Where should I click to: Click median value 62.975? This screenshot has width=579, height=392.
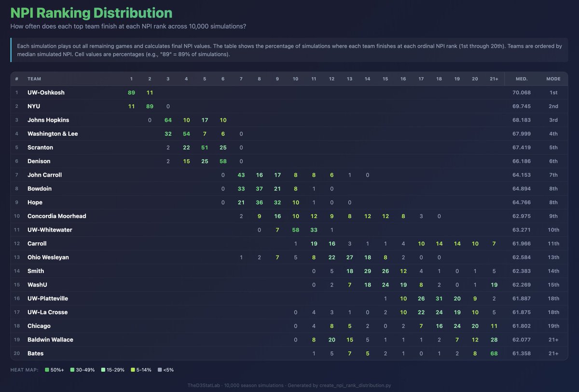(522, 216)
